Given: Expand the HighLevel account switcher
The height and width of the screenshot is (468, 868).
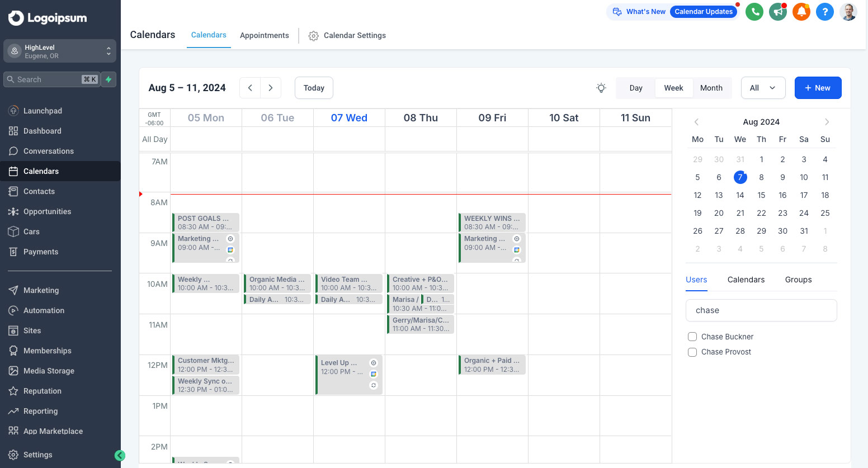Looking at the screenshot, I should click(60, 51).
